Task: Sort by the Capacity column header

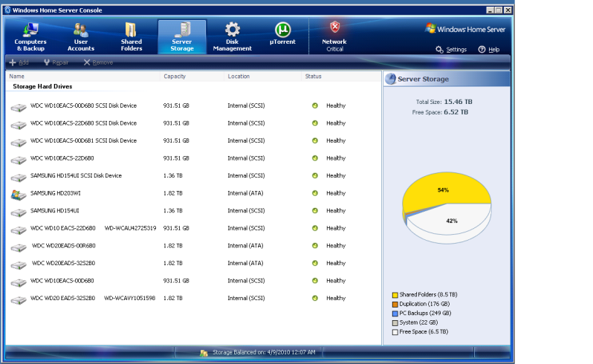Action: click(x=192, y=77)
